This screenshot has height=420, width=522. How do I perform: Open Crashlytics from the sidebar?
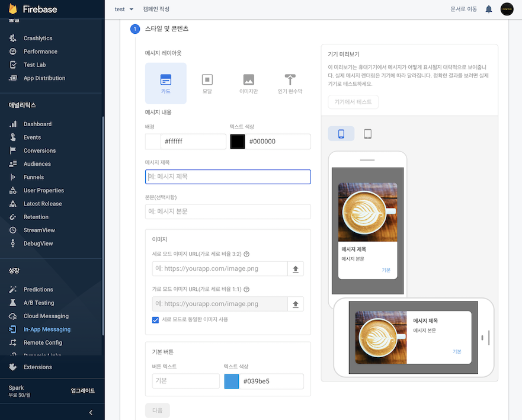tap(38, 39)
